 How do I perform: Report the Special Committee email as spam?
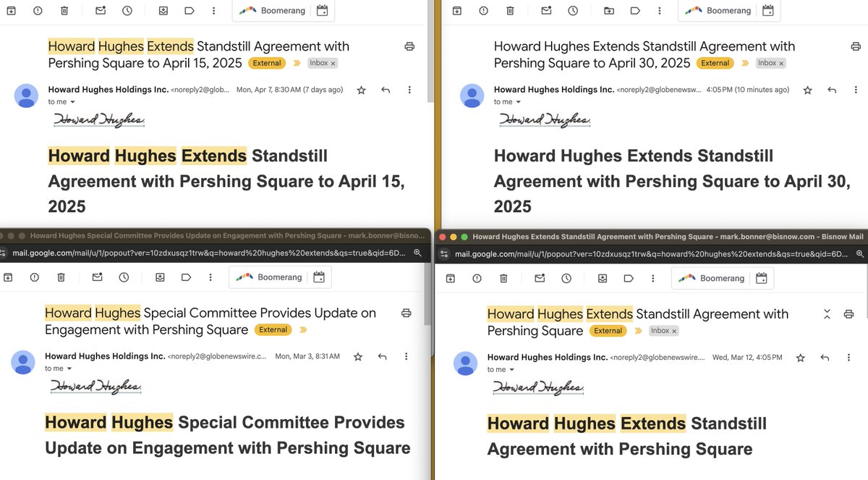coord(34,277)
